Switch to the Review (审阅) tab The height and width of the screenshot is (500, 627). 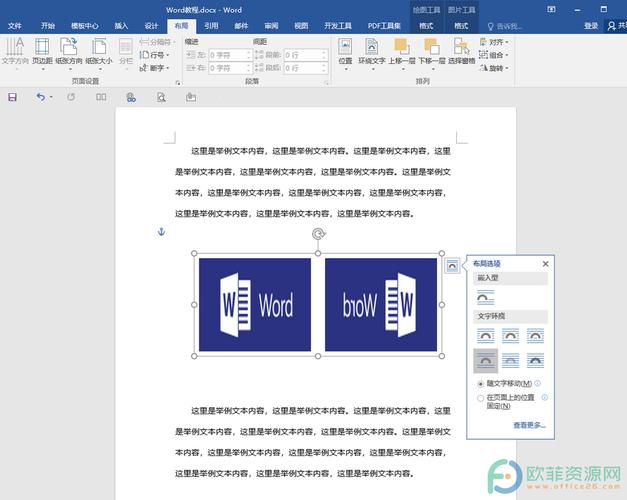pyautogui.click(x=271, y=26)
